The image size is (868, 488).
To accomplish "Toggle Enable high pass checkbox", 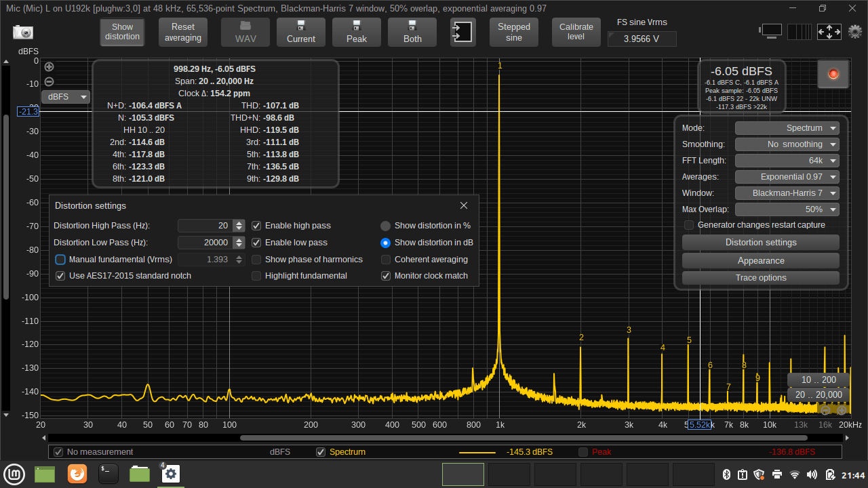I will (256, 226).
